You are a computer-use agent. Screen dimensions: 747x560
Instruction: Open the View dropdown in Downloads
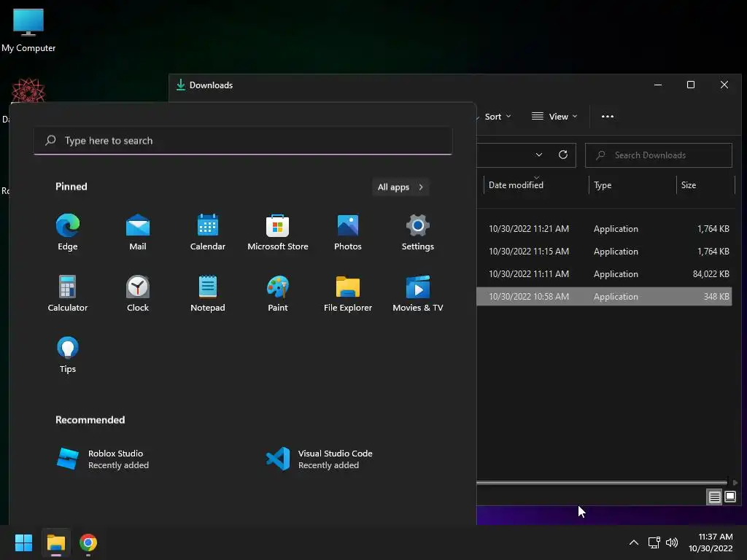click(554, 117)
